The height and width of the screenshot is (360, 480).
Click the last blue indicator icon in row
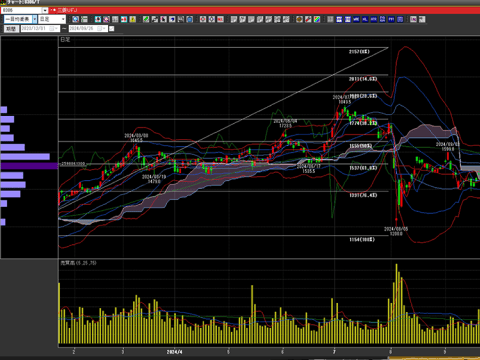pyautogui.click(x=400, y=19)
